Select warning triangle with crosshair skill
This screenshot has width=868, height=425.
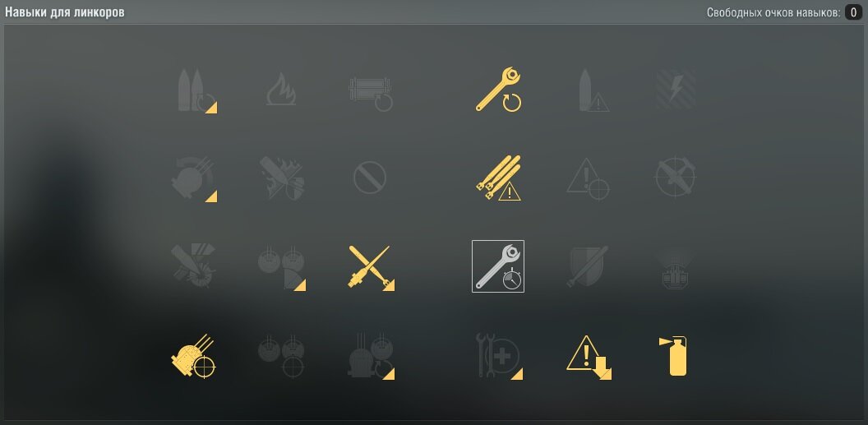pos(588,178)
